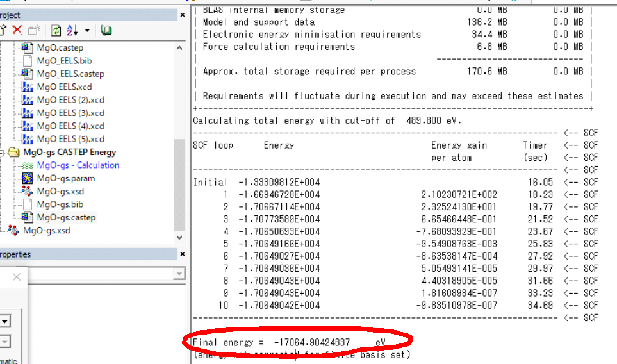
Task: Select MgO_EELS.bib file
Action: (65, 61)
